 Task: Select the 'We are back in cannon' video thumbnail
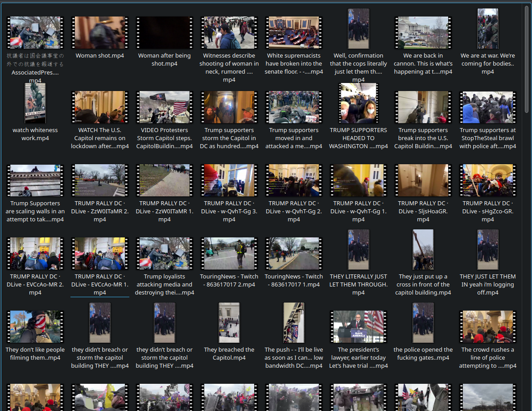point(423,33)
